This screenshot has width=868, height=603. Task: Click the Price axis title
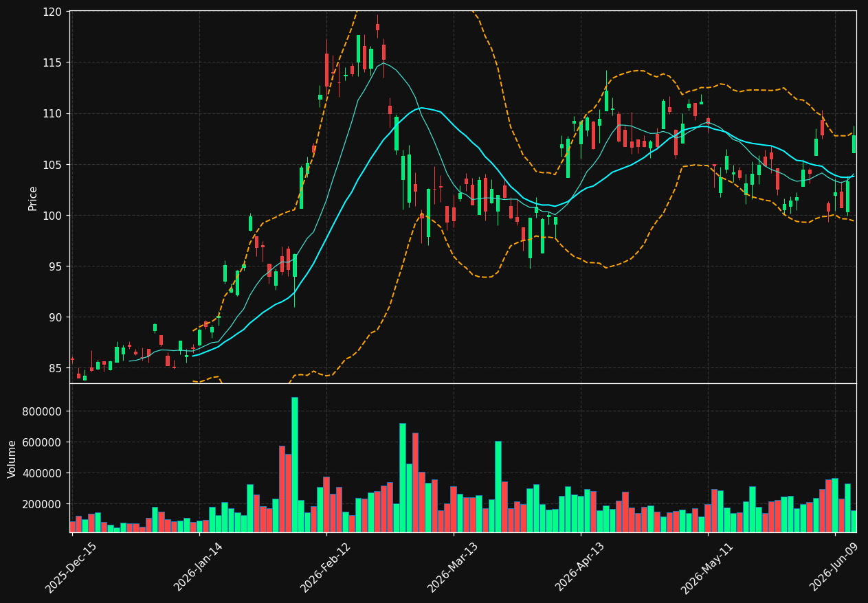point(33,197)
